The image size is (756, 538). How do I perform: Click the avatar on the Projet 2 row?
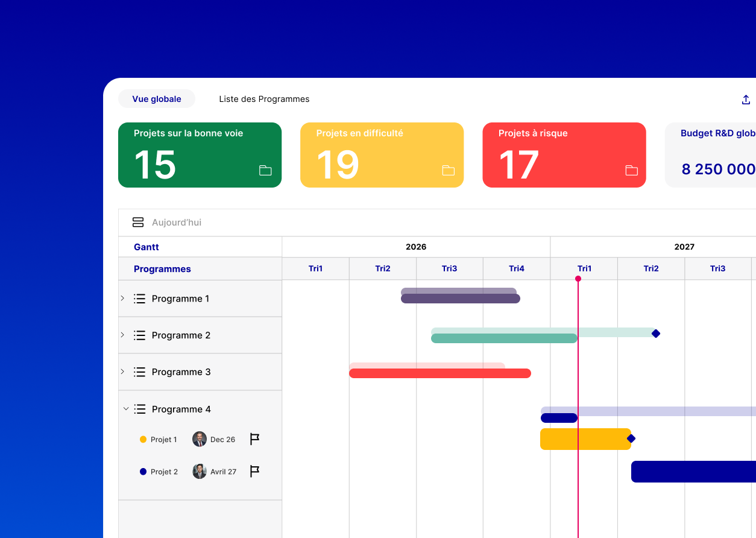tap(200, 471)
